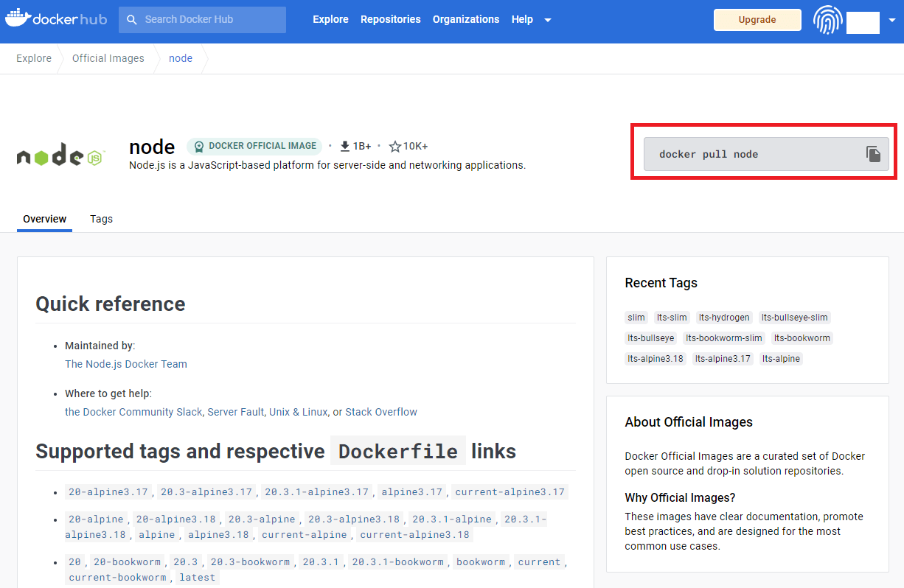This screenshot has width=904, height=588.
Task: Open Explore in the top navigation
Action: [x=330, y=19]
